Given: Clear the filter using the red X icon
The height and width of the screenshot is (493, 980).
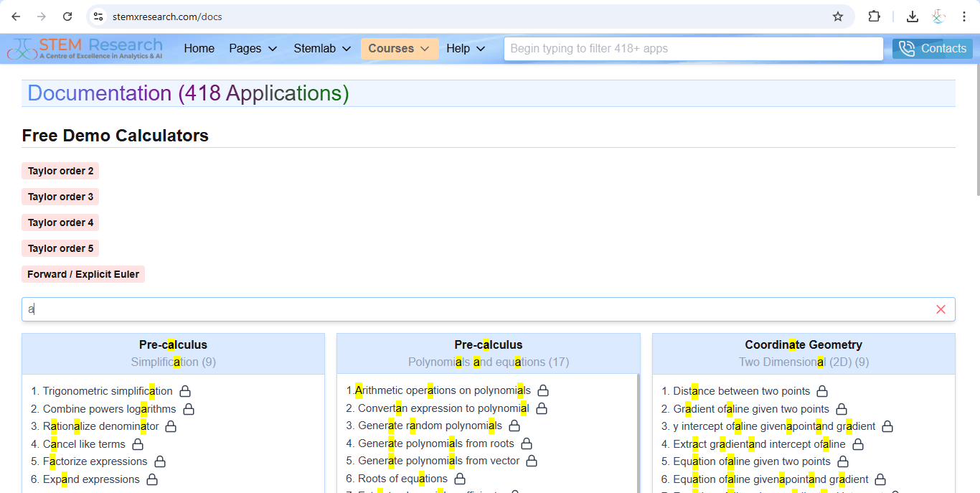Looking at the screenshot, I should [x=941, y=309].
